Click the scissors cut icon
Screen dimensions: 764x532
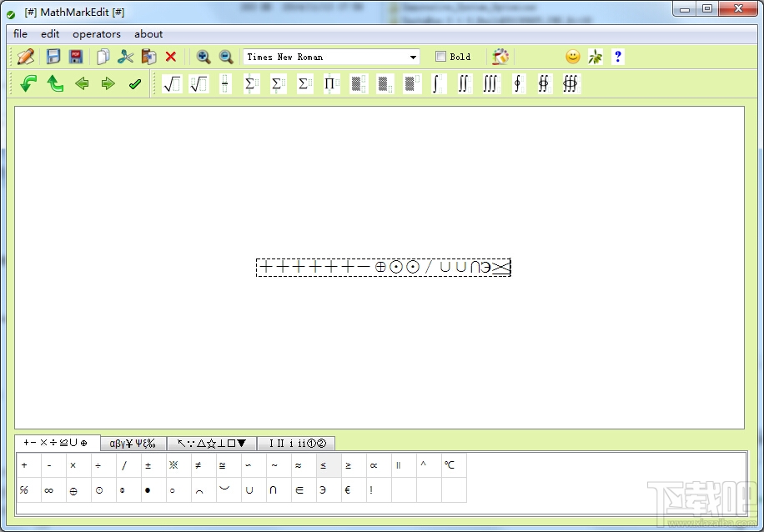[125, 57]
